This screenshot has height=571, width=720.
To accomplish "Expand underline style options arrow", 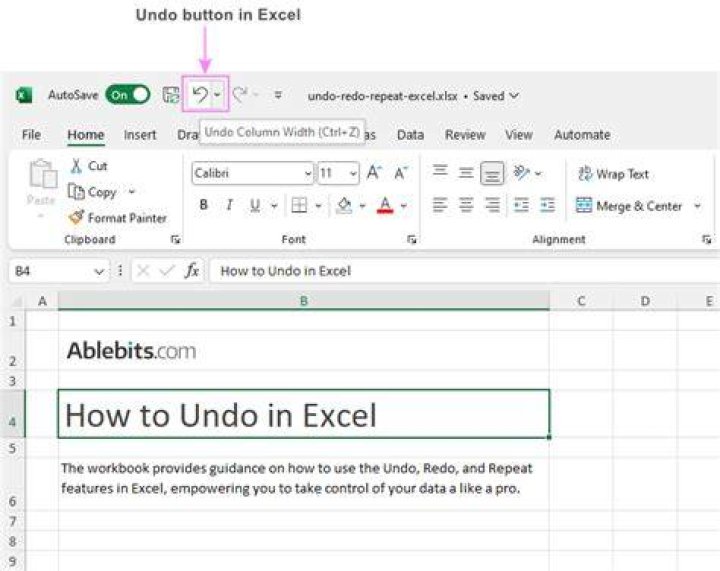I will 274,205.
